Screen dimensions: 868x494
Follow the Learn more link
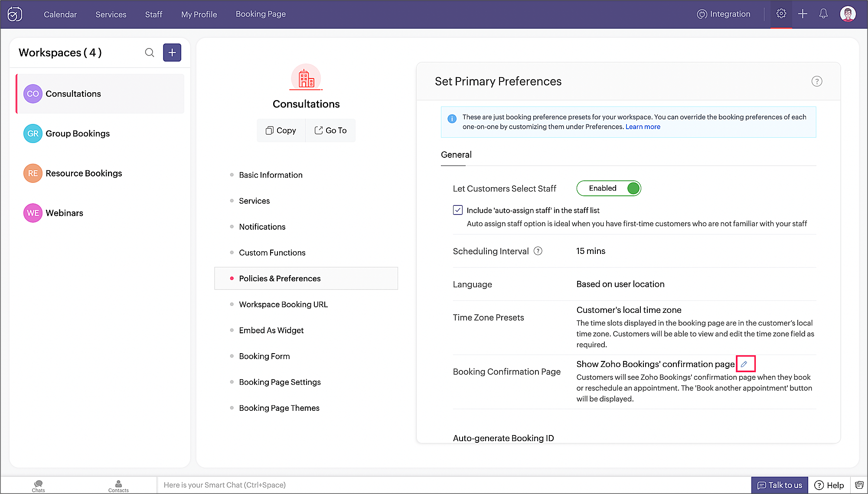[x=643, y=127]
